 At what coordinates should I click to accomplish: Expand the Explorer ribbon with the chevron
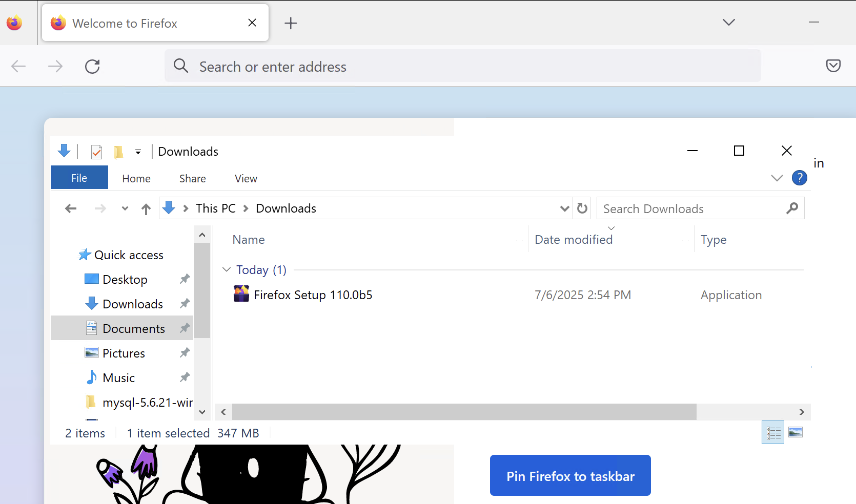coord(777,178)
